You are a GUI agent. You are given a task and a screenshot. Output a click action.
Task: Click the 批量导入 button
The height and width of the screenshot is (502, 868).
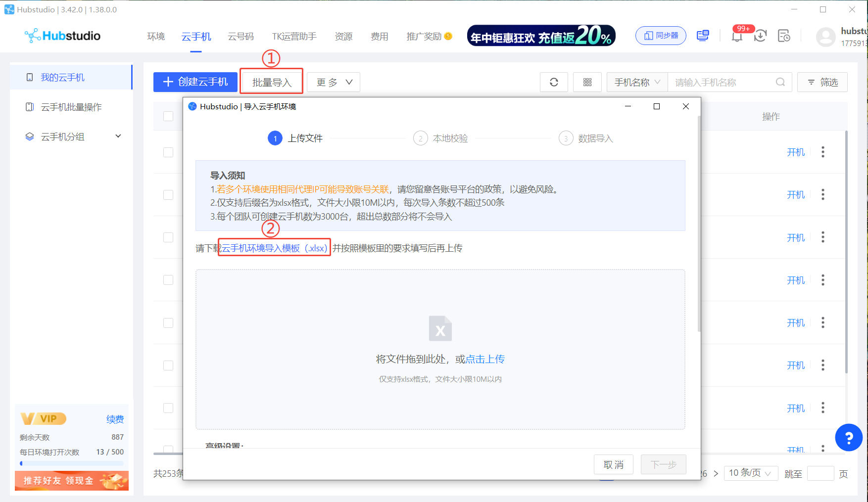point(272,82)
